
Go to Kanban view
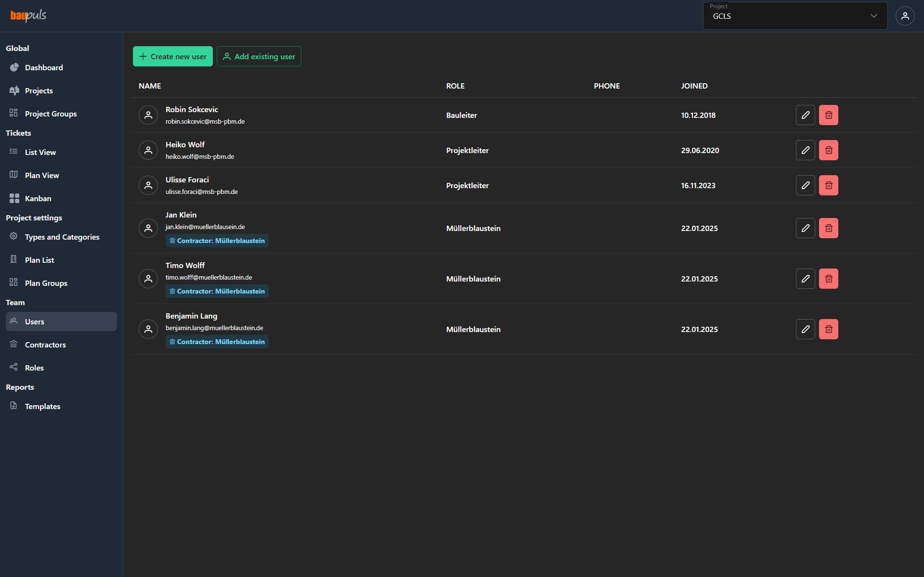(38, 198)
